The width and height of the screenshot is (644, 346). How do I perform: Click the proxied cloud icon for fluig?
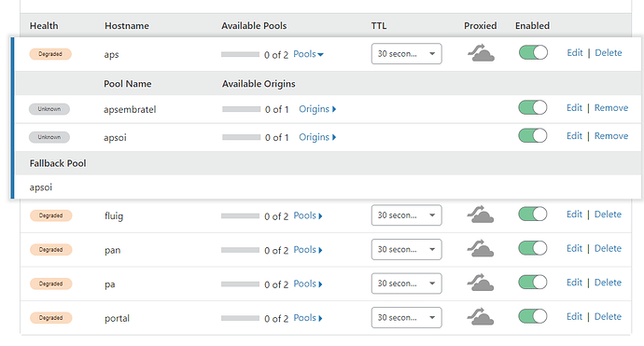click(481, 215)
